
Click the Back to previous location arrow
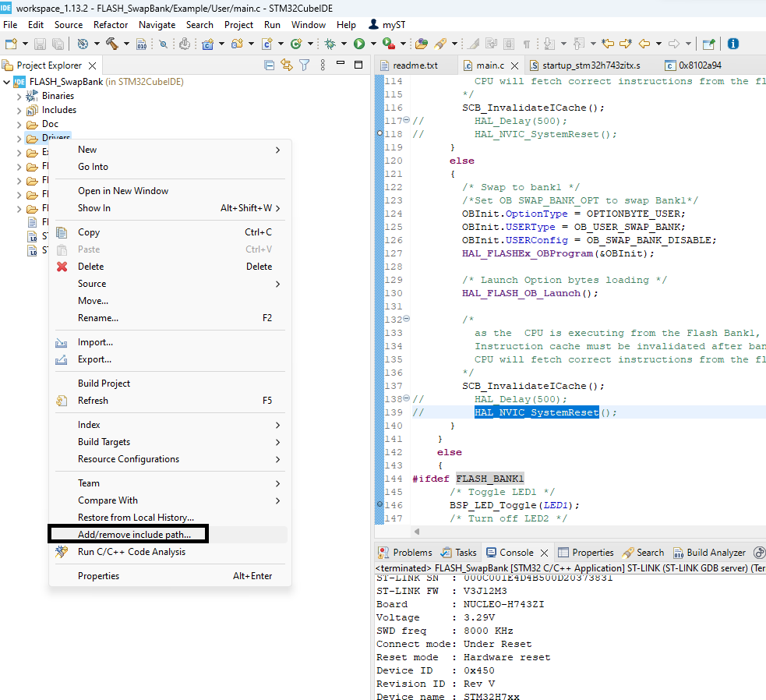click(644, 44)
